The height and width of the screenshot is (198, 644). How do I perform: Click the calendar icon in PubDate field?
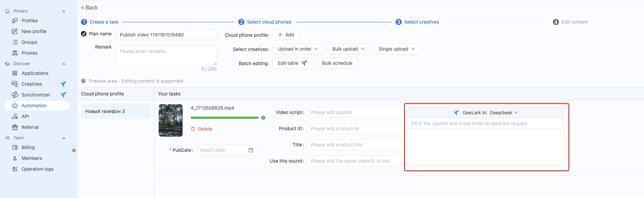tap(251, 150)
